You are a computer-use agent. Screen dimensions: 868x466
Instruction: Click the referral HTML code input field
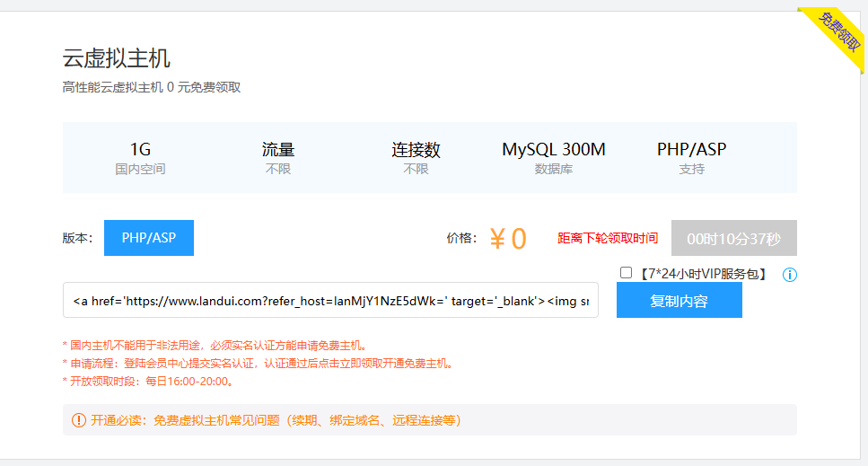[x=330, y=301]
